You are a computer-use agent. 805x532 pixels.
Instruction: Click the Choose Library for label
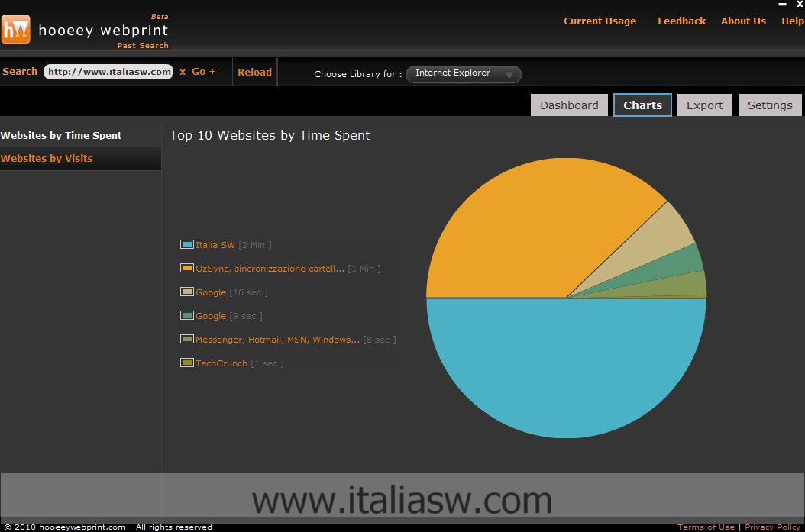pyautogui.click(x=358, y=74)
